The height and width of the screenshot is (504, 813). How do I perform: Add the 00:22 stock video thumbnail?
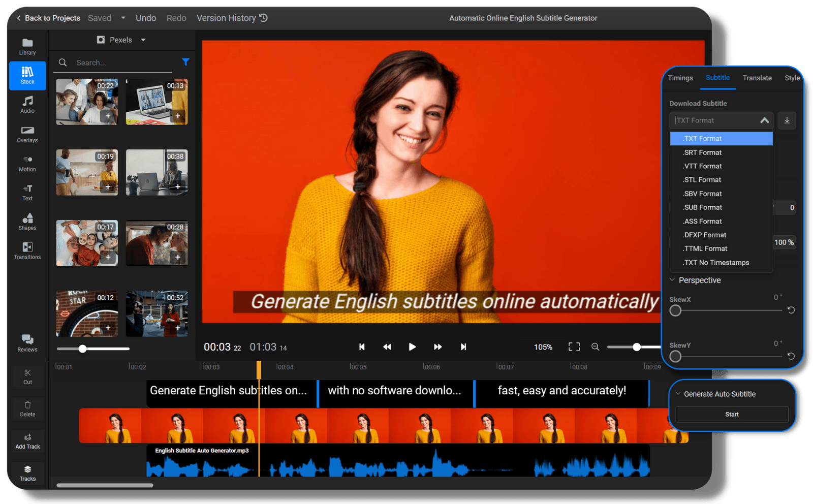click(x=108, y=116)
